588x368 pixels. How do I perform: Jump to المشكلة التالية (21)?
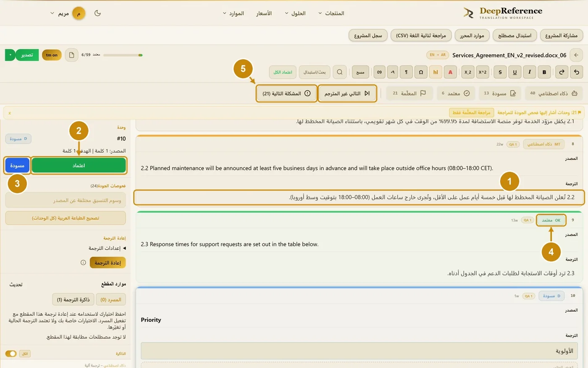286,93
